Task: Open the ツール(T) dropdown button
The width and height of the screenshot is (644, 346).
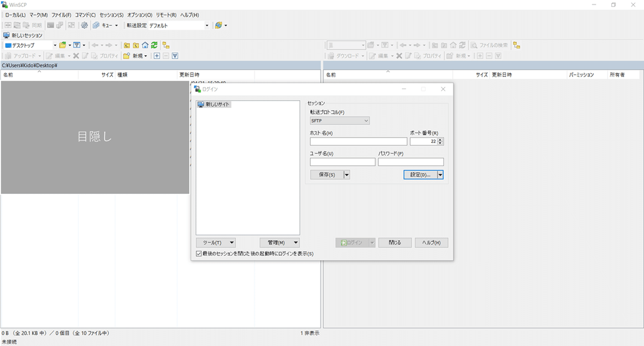Action: [x=216, y=243]
